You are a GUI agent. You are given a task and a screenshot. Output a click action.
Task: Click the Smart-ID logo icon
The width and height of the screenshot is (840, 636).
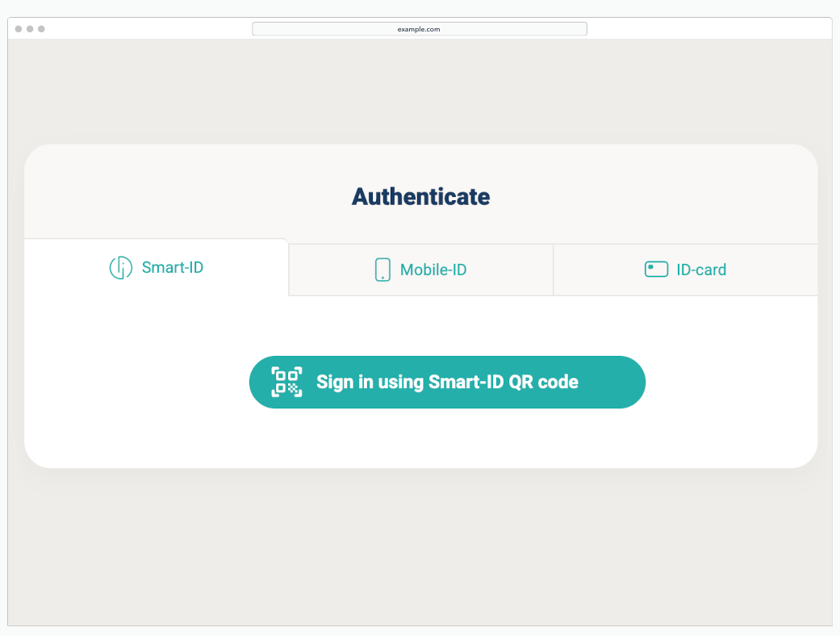tap(120, 268)
